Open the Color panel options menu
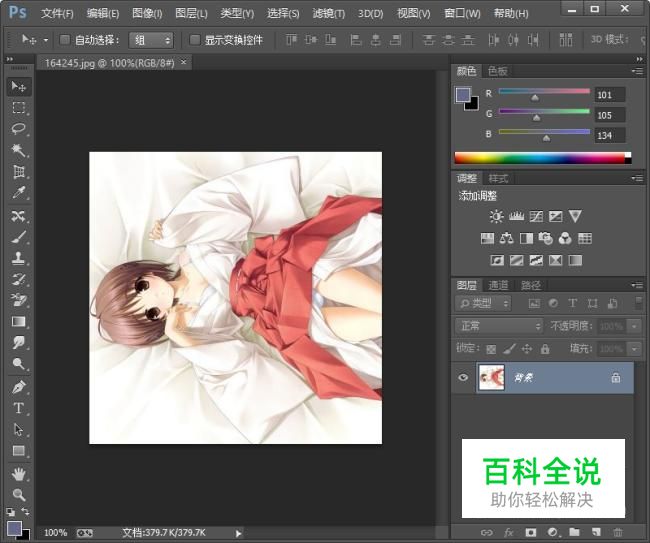The image size is (650, 543). pos(638,71)
